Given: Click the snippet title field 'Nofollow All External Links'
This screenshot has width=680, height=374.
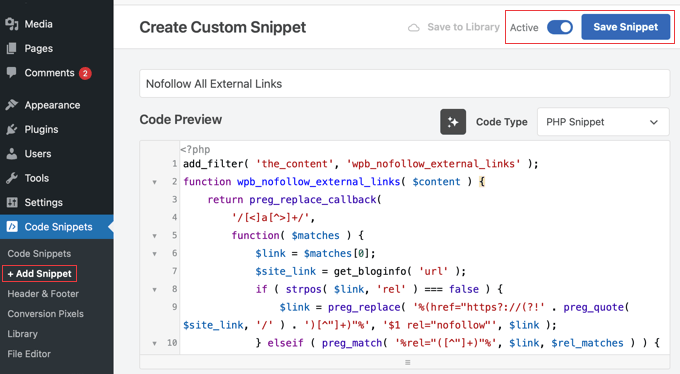Looking at the screenshot, I should click(x=405, y=84).
